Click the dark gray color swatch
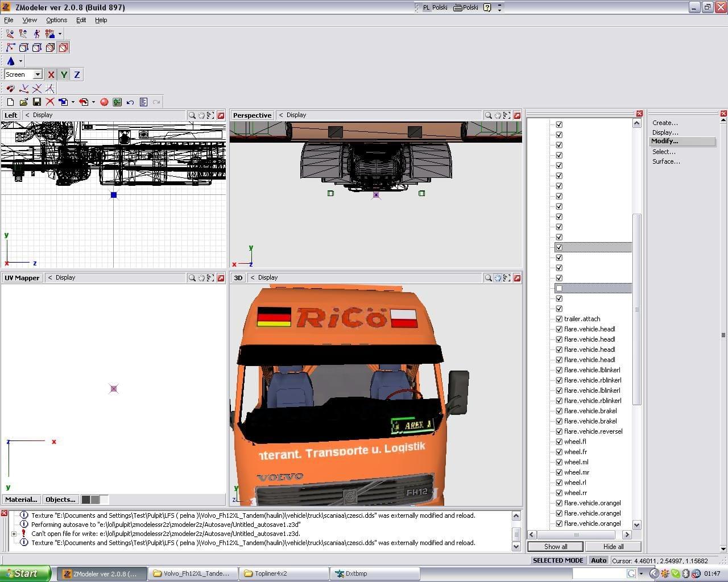Screen dimensions: 728x582 (x=86, y=500)
